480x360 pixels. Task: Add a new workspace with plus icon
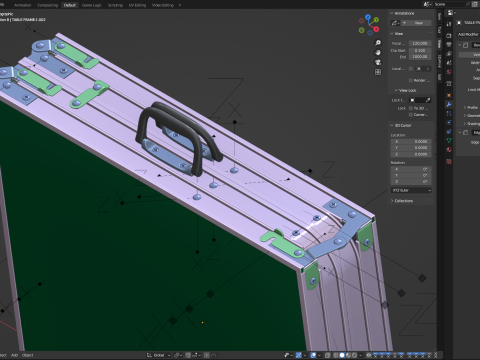point(180,5)
